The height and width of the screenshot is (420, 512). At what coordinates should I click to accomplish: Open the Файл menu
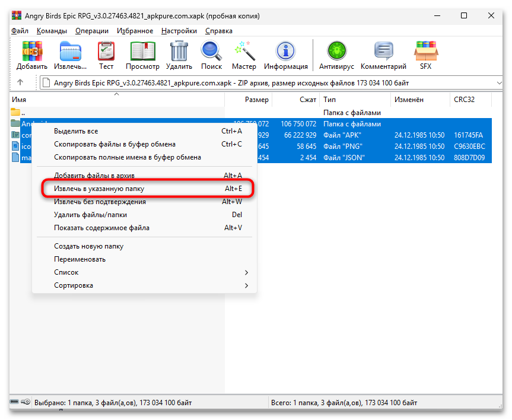click(20, 31)
